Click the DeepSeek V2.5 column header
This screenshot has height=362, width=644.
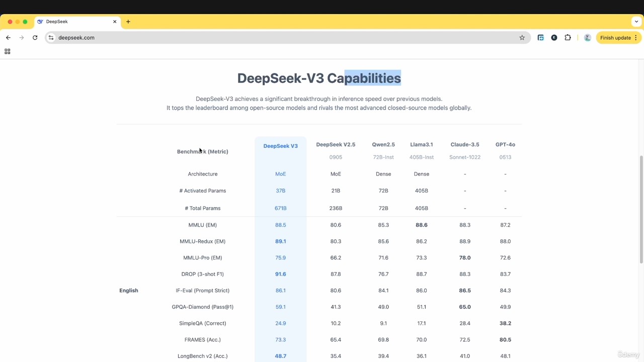pos(336,144)
